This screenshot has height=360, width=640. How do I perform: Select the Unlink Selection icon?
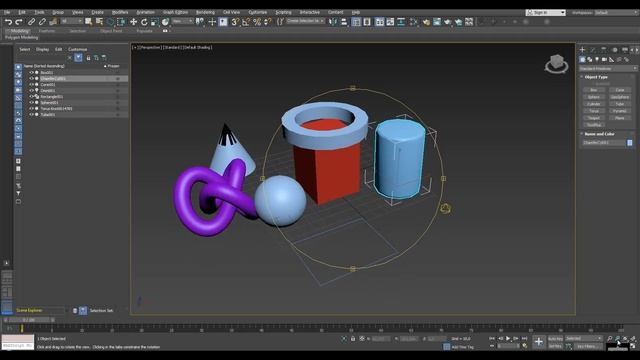(x=42, y=22)
